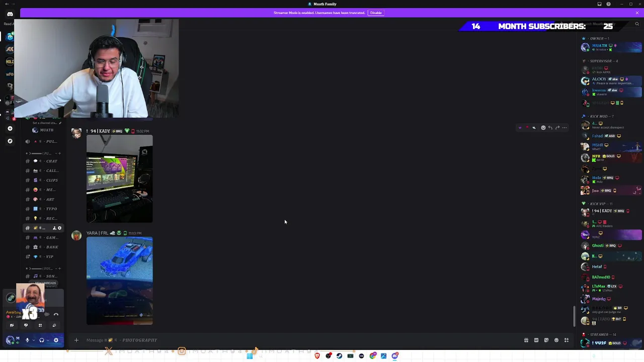Open headphones output device dropdown arrow

(48, 340)
